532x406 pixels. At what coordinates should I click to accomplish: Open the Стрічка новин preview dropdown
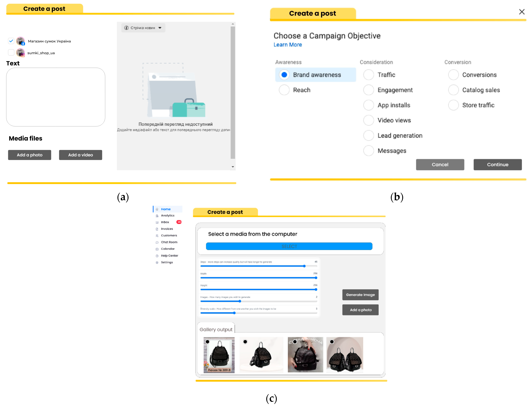(143, 28)
